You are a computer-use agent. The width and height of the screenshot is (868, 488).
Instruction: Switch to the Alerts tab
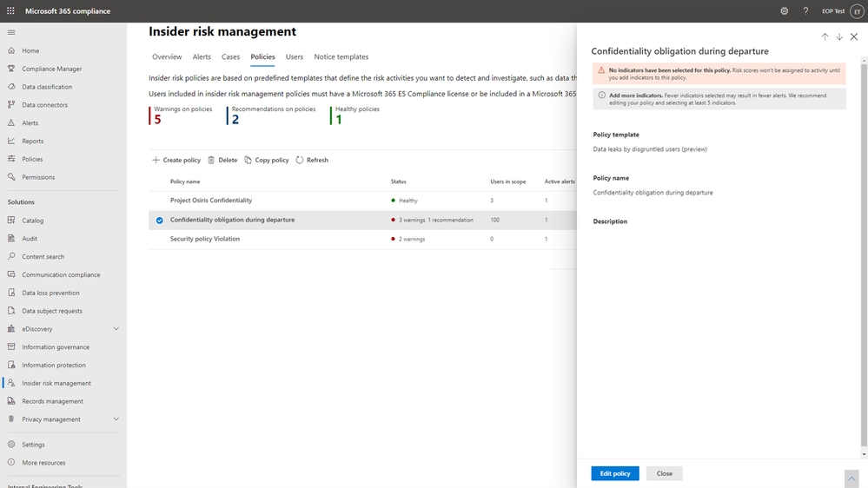202,57
